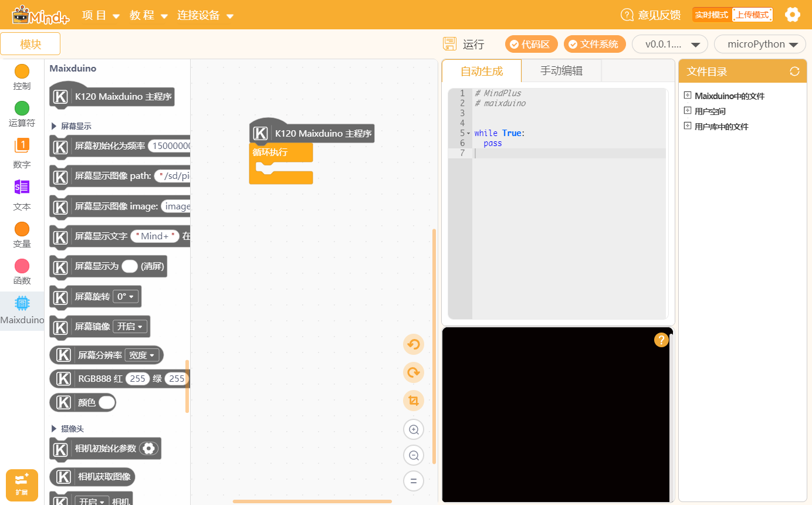Switch to 上传模式 upload mode
Viewport: 812px width, 505px height.
click(752, 15)
